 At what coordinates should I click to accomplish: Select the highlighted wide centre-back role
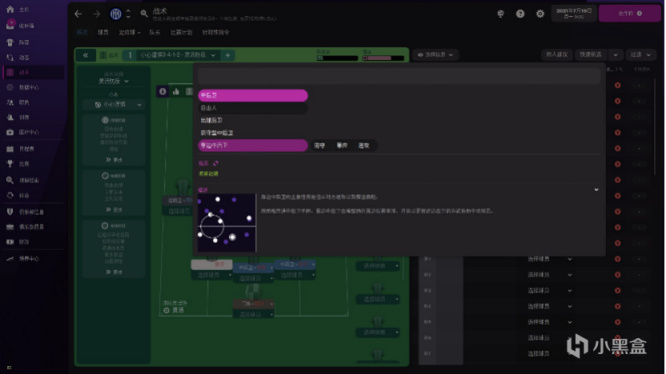(253, 145)
